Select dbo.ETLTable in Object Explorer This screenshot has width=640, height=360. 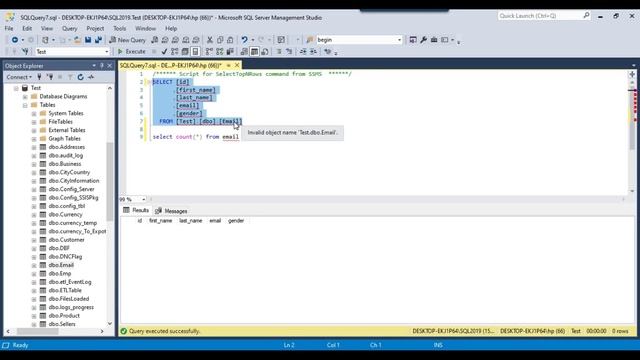[65, 291]
